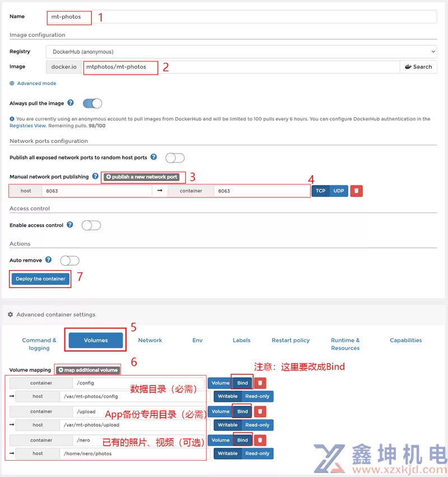This screenshot has height=477, width=448.
Task: Open the Capabilities tab
Action: [x=406, y=340]
